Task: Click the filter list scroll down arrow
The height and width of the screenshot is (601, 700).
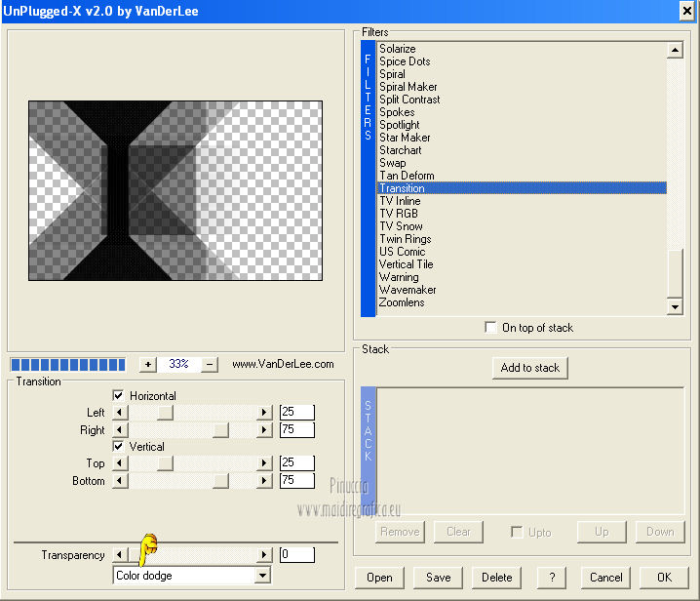Action: point(675,307)
